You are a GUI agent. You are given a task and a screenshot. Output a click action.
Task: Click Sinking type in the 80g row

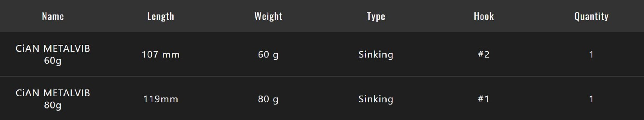[x=376, y=99]
